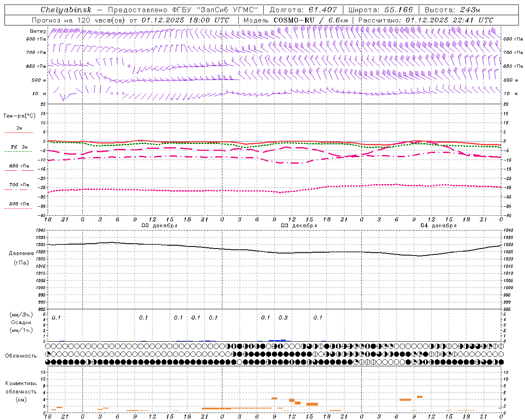Click the '(км)' kilometers unit label
525x420 pixels.
[x=21, y=399]
